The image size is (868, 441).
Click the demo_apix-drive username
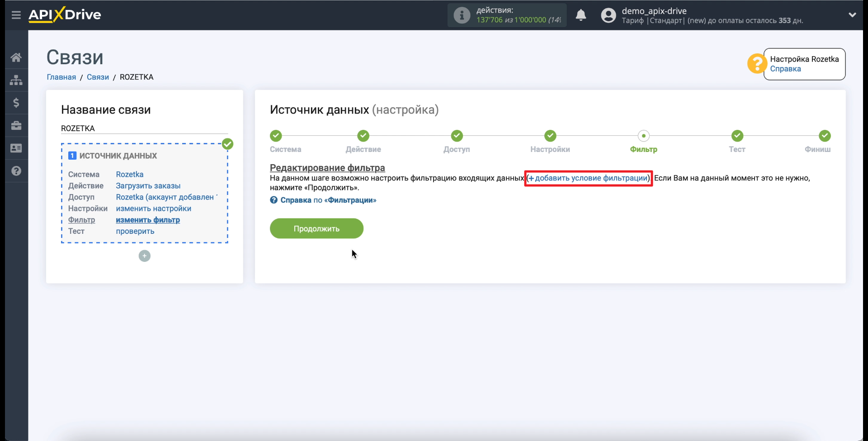point(654,11)
